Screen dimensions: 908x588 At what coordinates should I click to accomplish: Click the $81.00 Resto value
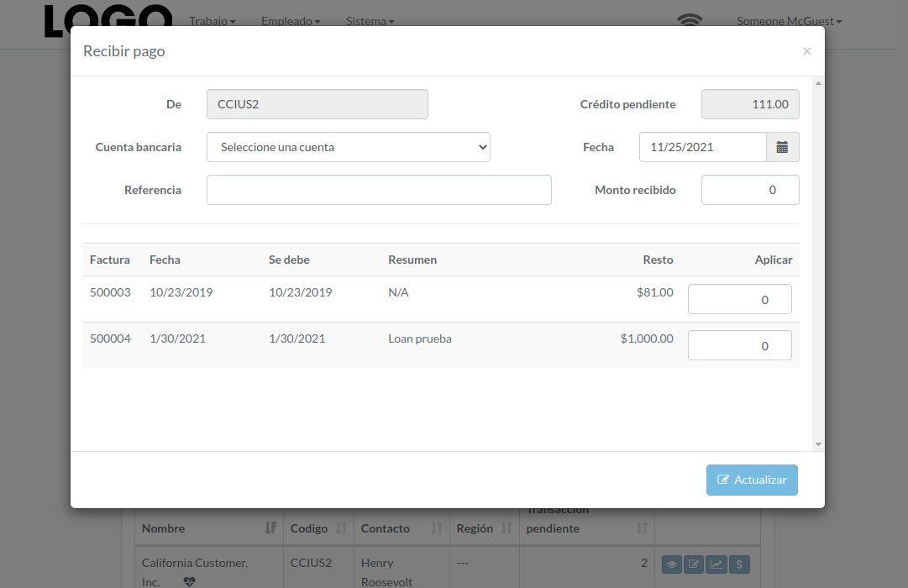tap(655, 292)
